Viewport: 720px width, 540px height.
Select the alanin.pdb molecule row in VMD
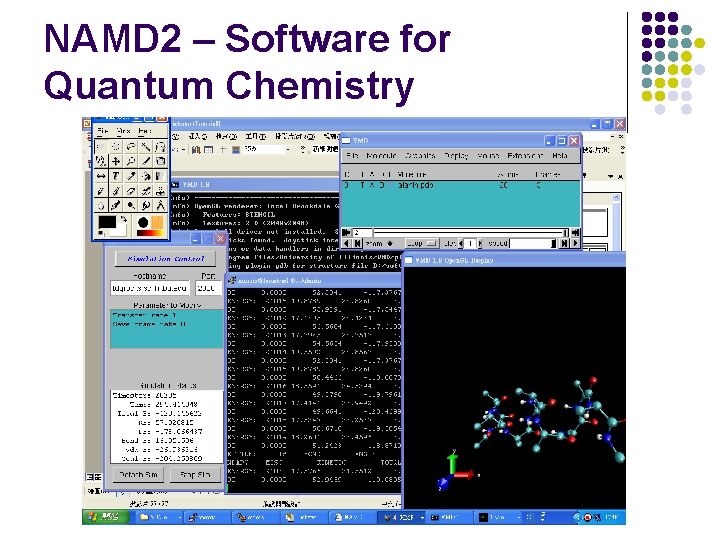point(461,185)
